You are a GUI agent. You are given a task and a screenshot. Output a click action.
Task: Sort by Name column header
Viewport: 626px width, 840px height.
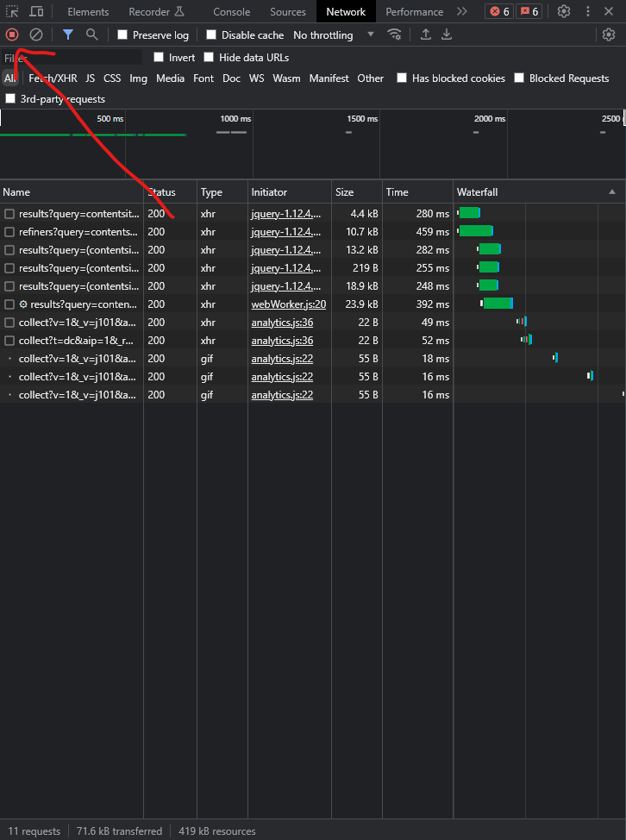point(72,191)
